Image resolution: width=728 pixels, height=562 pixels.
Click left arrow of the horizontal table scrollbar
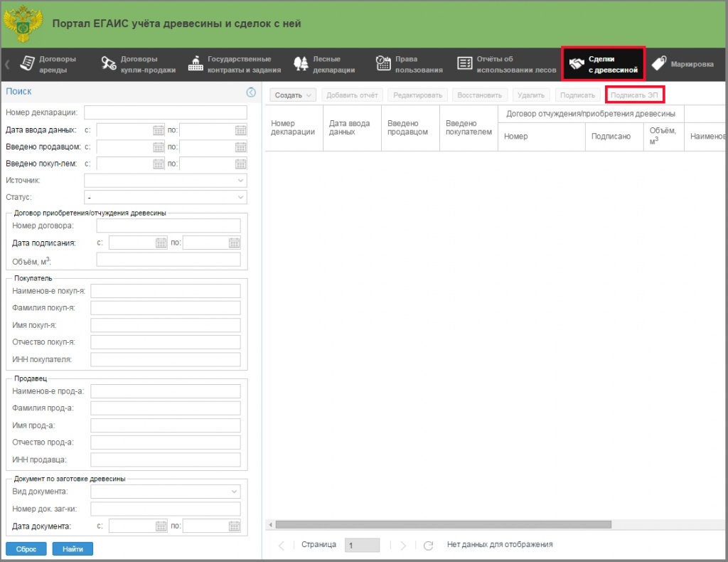tap(270, 525)
